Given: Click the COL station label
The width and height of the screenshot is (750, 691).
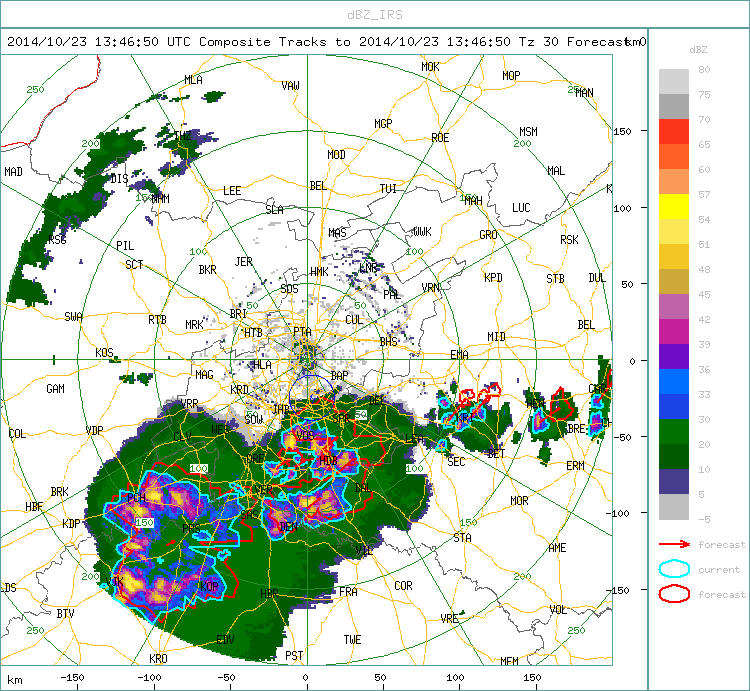Looking at the screenshot, I should (x=17, y=434).
